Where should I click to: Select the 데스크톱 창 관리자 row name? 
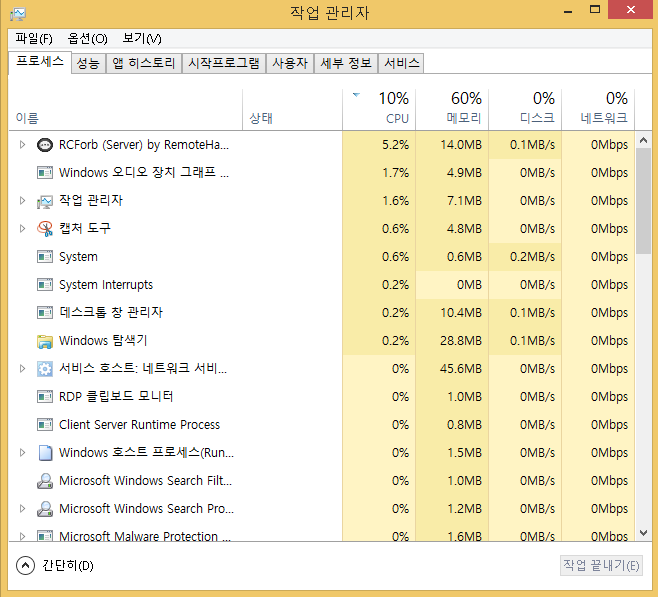point(111,313)
